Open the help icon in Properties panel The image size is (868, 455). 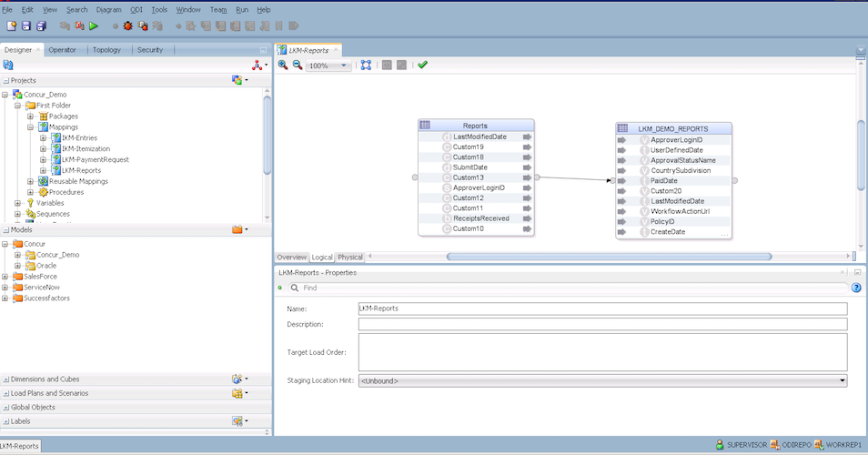pos(856,288)
